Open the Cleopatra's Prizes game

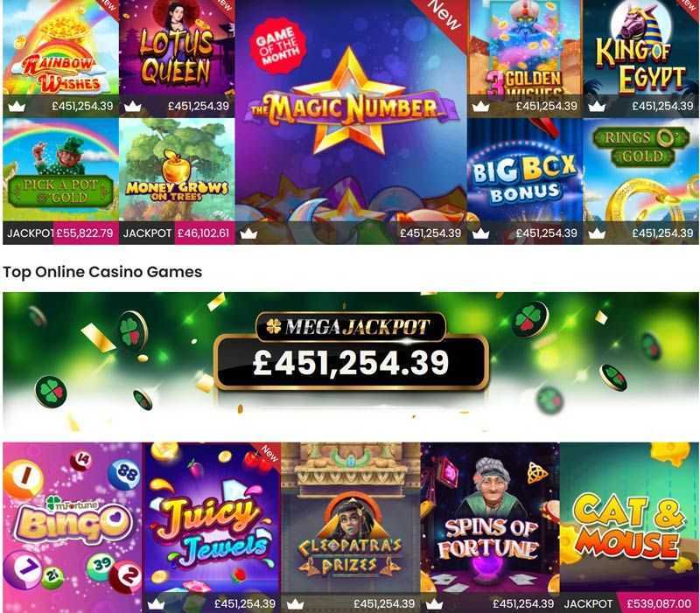coord(351,527)
